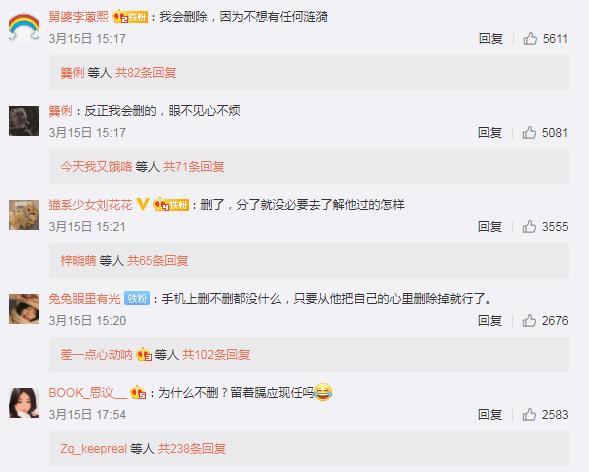Expand the 共71条回复 replies
Image resolution: width=589 pixels, height=472 pixels.
[193, 166]
